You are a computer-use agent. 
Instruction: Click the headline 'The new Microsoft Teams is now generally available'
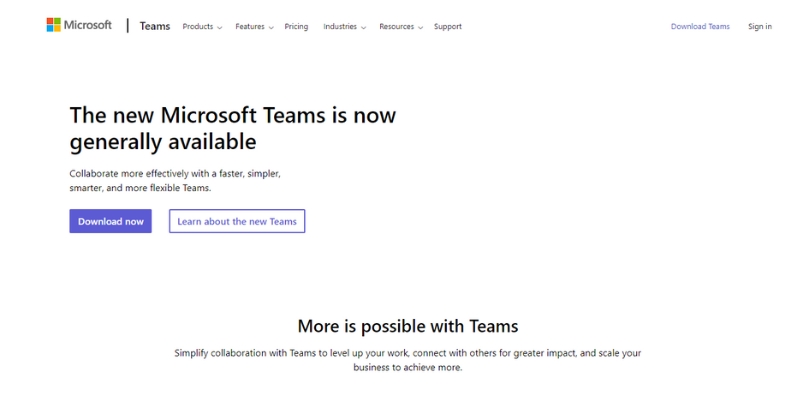[233, 128]
